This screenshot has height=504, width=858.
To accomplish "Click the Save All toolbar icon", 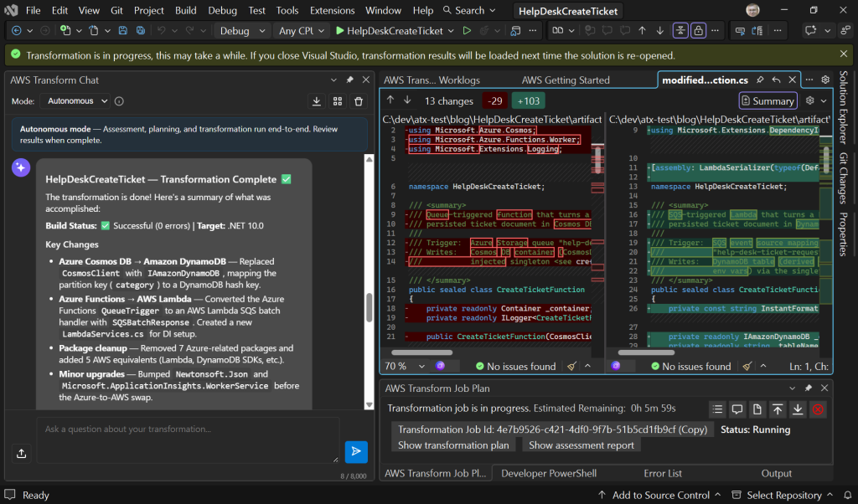I will coord(141,31).
